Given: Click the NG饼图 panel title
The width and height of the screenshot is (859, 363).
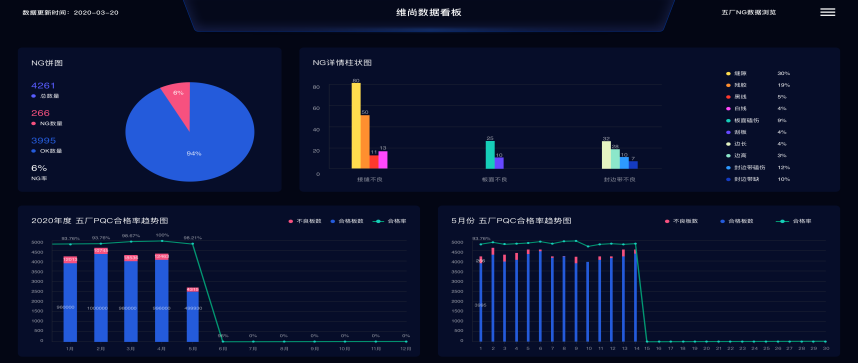Looking at the screenshot, I should (47, 63).
